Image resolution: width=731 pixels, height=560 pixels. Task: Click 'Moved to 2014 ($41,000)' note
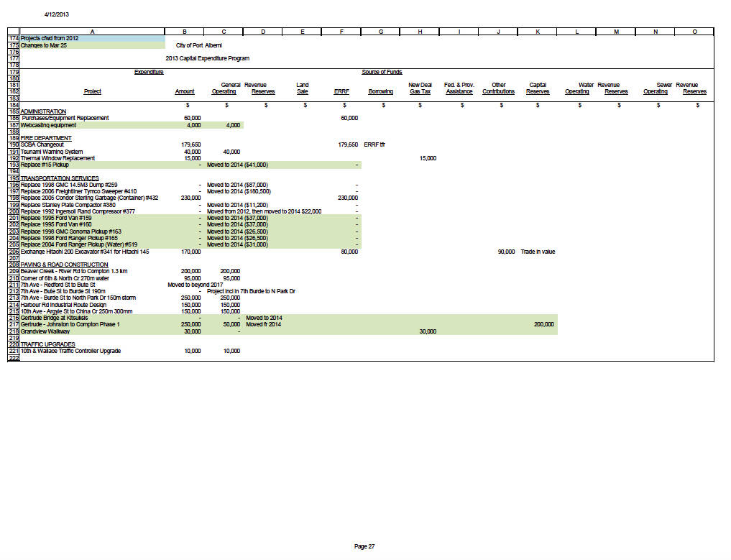click(237, 165)
